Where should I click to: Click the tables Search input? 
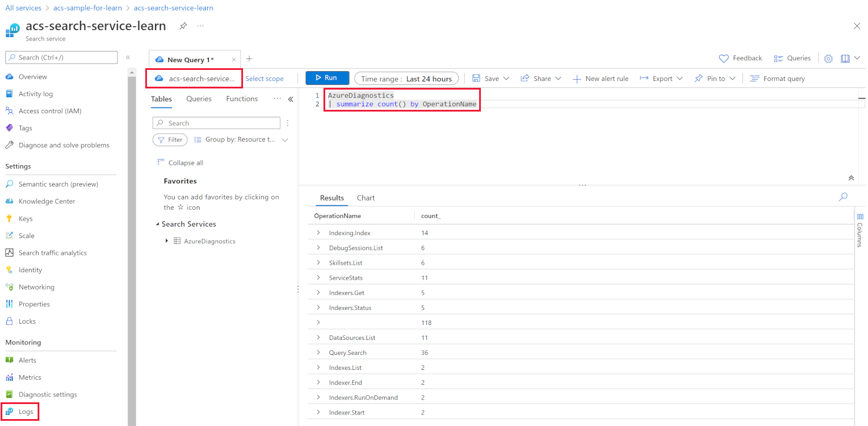click(x=216, y=123)
